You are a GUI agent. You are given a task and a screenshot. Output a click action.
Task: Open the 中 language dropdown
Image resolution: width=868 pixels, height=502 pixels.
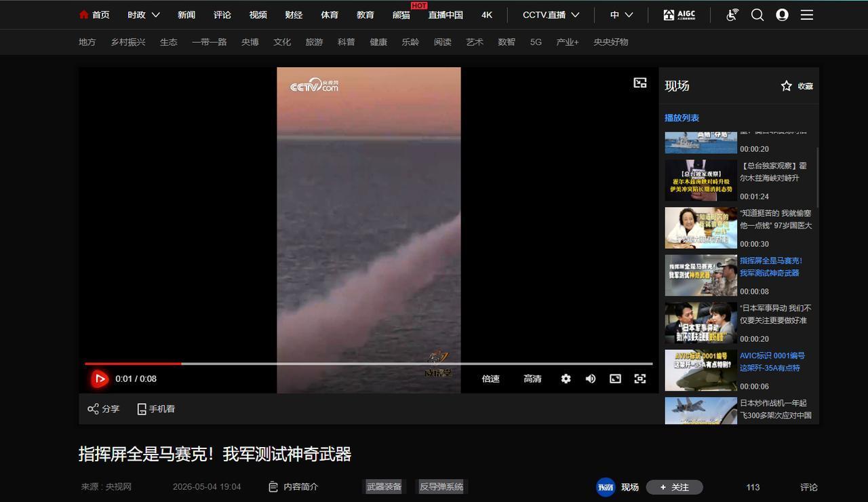pos(621,15)
